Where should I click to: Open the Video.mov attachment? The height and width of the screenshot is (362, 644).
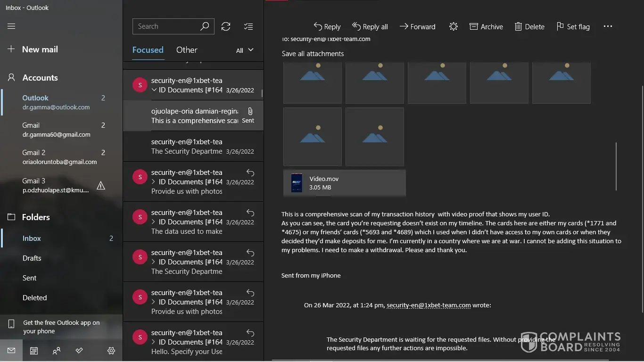[344, 183]
